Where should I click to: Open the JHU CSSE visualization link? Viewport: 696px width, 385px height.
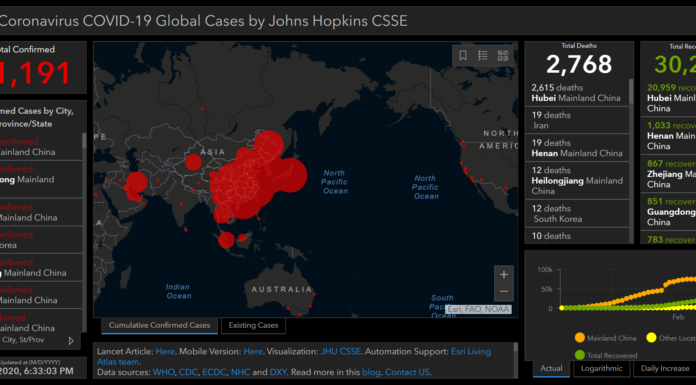(340, 351)
